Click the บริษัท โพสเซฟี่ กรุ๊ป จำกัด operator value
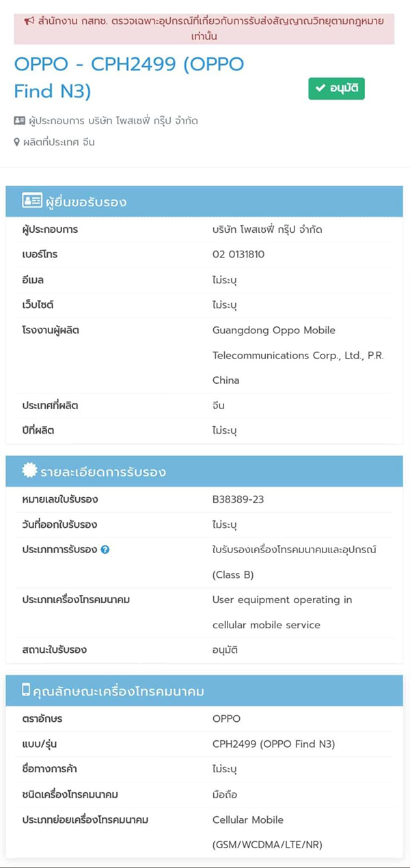The image size is (410, 868). click(x=267, y=229)
